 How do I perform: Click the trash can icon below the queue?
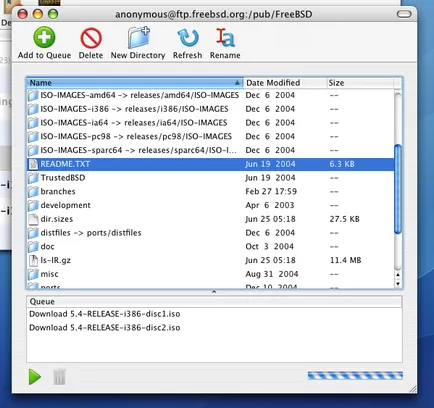[x=59, y=377]
